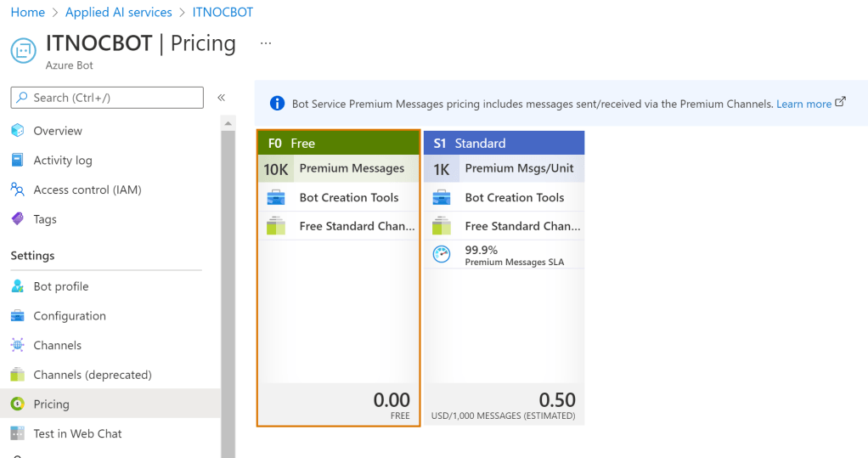This screenshot has height=458, width=868.
Task: Click the Channels icon in Settings
Action: tap(18, 345)
